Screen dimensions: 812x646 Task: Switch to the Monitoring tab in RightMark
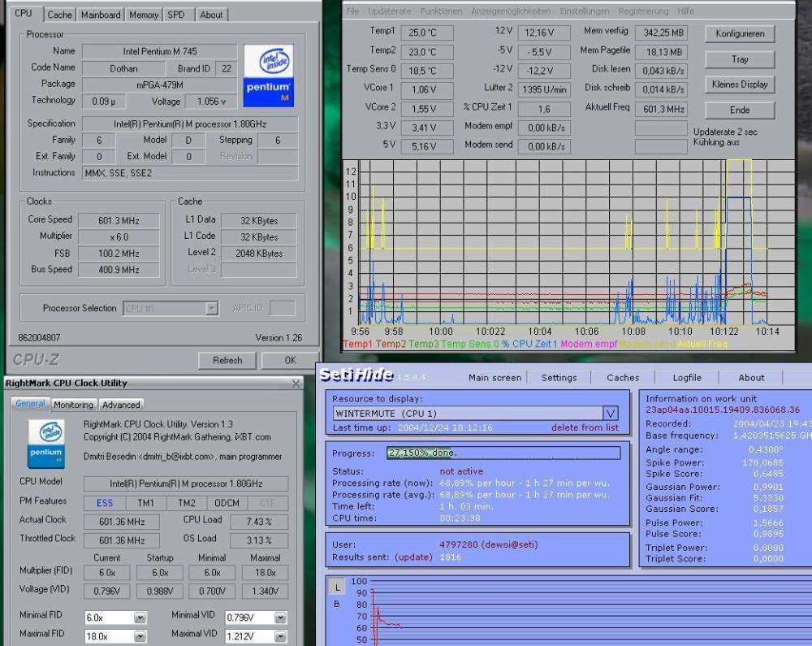point(74,405)
